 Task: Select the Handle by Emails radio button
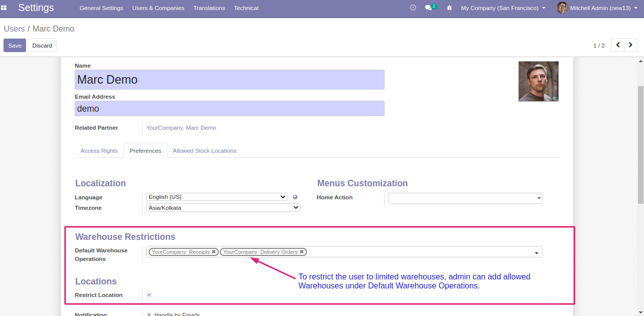tap(149, 314)
